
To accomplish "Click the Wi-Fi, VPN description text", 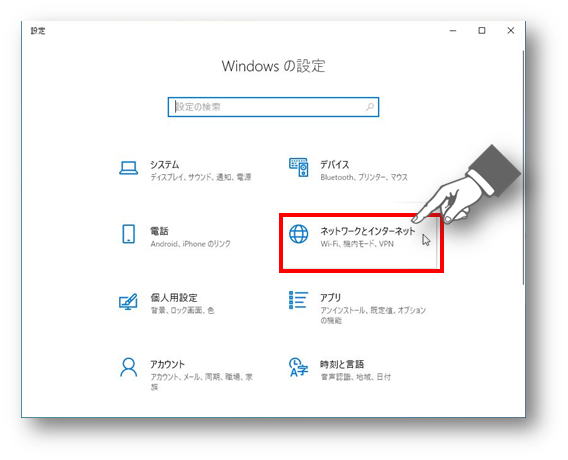I will 357,244.
